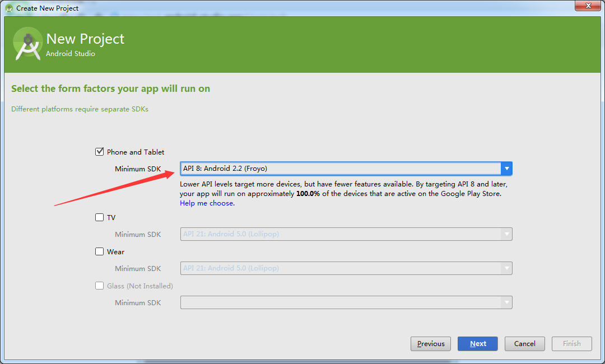Click the Phone and Tablet label
The image size is (605, 364).
click(x=136, y=152)
